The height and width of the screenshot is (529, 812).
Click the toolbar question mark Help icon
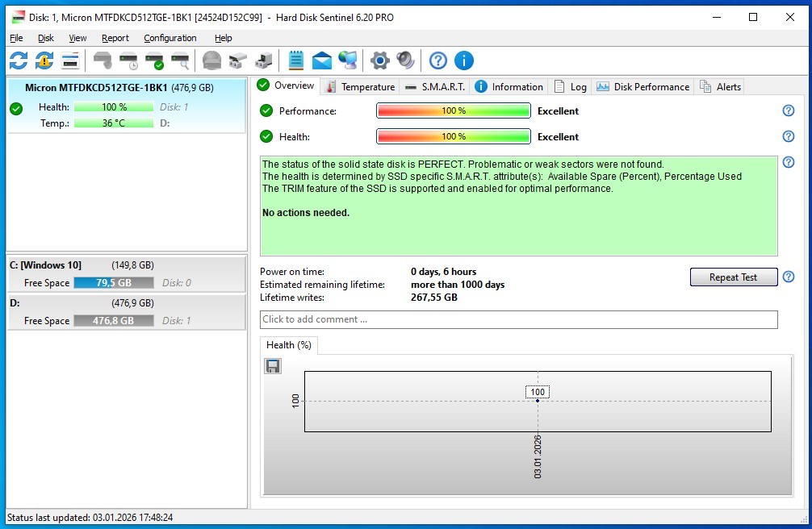(x=438, y=60)
